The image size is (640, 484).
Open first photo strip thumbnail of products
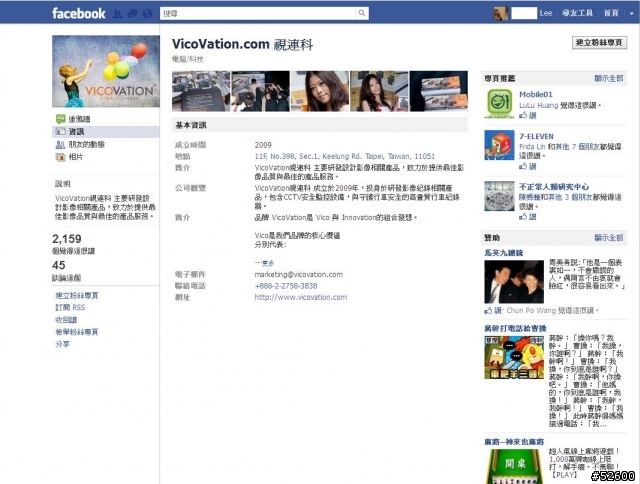click(x=201, y=91)
